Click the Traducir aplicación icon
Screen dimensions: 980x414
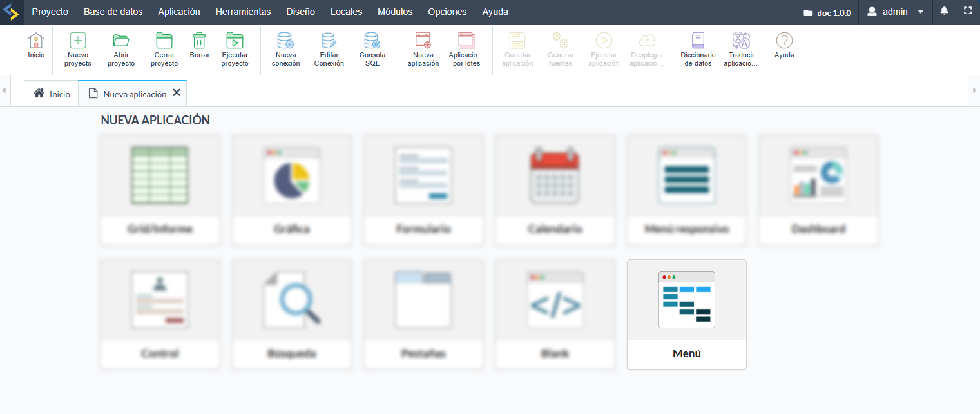[741, 41]
